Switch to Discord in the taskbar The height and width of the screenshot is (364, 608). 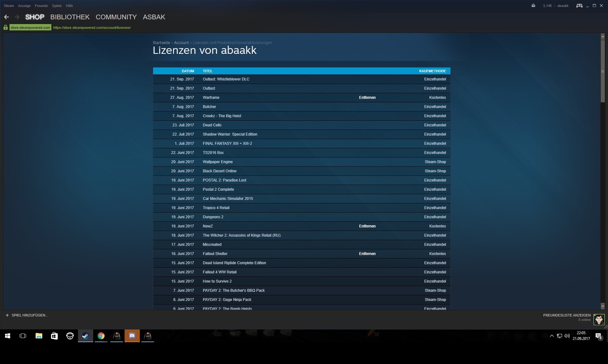[x=132, y=336]
